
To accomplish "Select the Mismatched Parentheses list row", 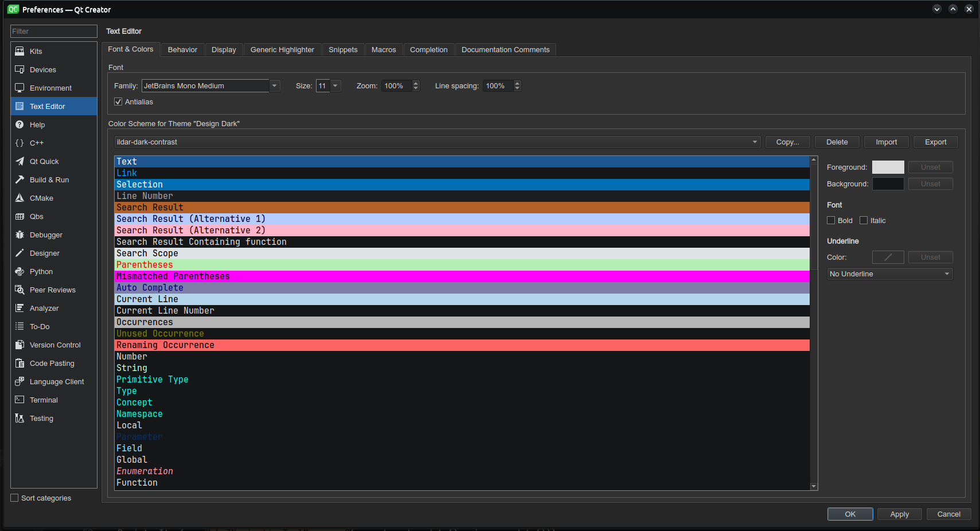I will tap(462, 276).
